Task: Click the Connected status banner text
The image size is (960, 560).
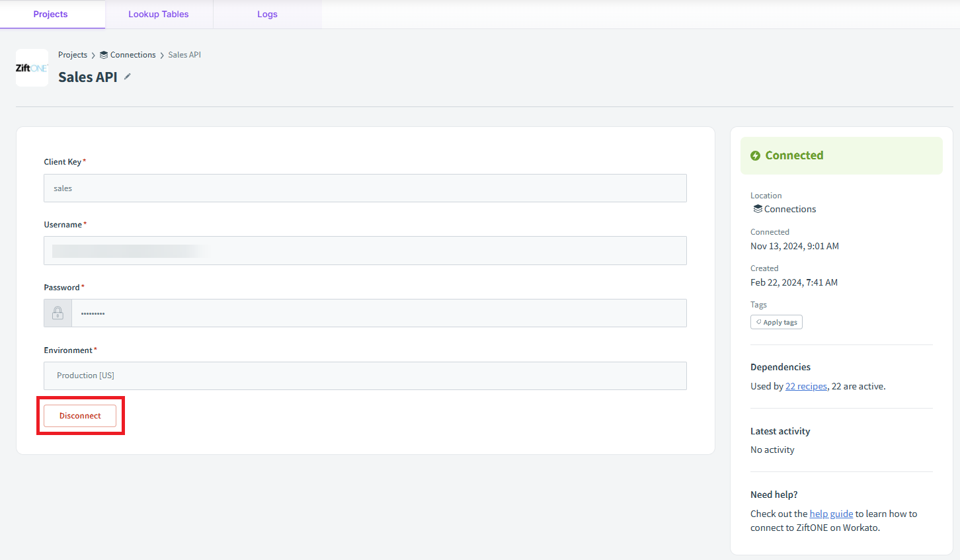Action: point(794,155)
